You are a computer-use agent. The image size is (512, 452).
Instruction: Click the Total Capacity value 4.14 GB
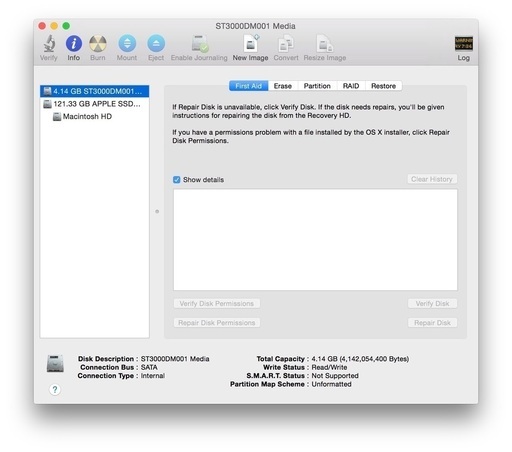point(360,359)
